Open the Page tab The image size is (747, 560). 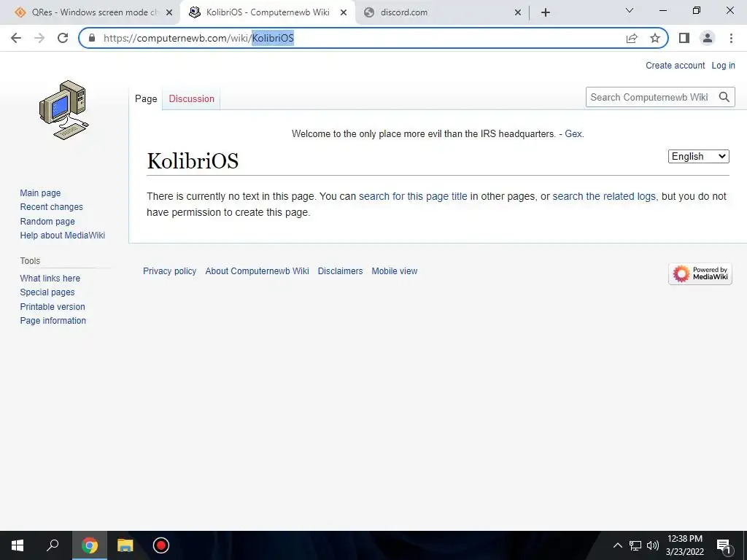coord(146,98)
